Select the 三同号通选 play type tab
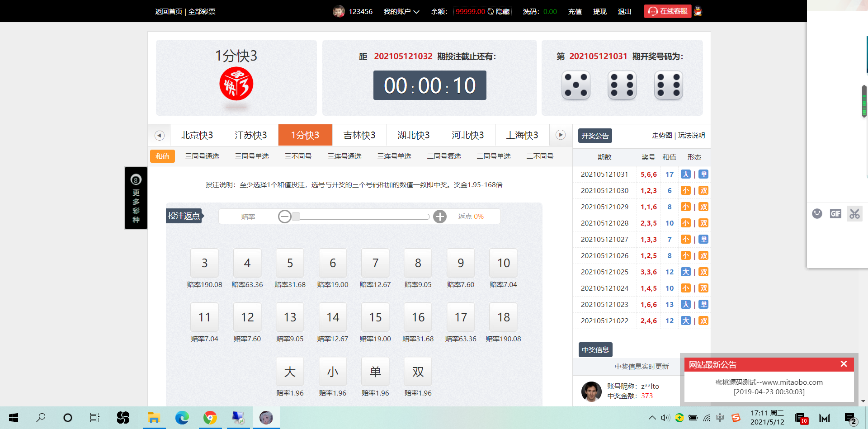This screenshot has height=429, width=868. (202, 156)
